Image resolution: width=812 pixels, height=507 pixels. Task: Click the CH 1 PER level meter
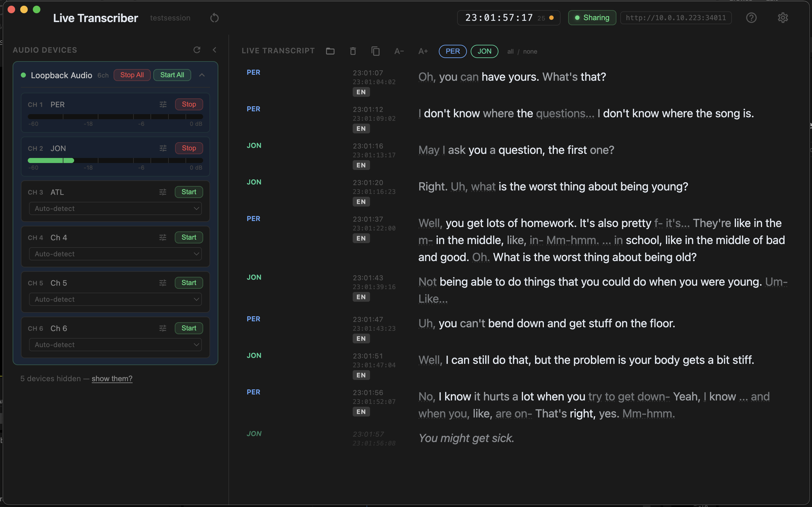click(x=115, y=117)
